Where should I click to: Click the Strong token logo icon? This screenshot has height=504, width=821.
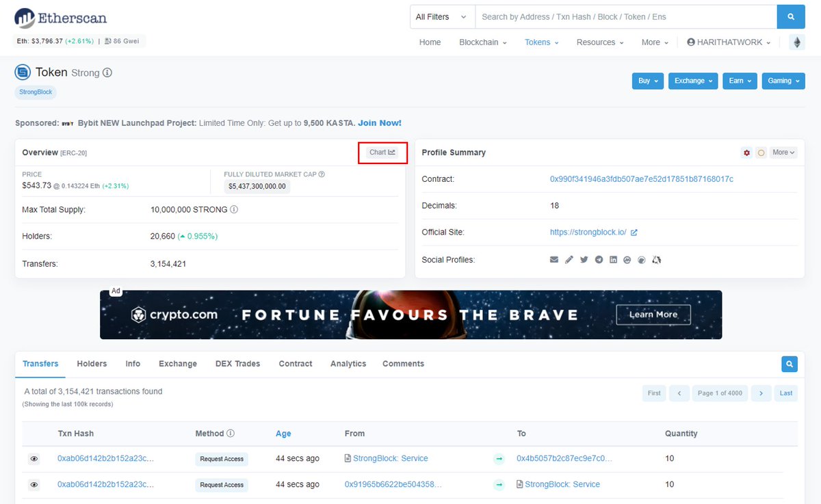pos(23,72)
